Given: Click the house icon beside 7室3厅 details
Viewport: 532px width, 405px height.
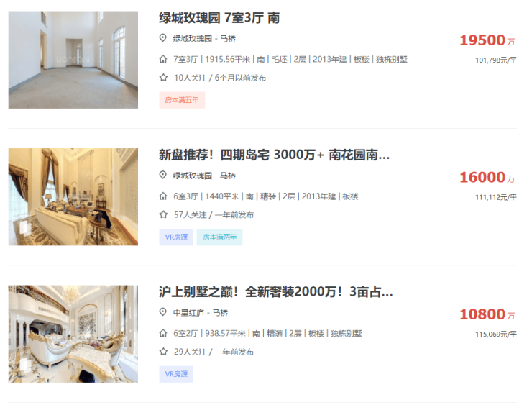Looking at the screenshot, I should pos(163,59).
